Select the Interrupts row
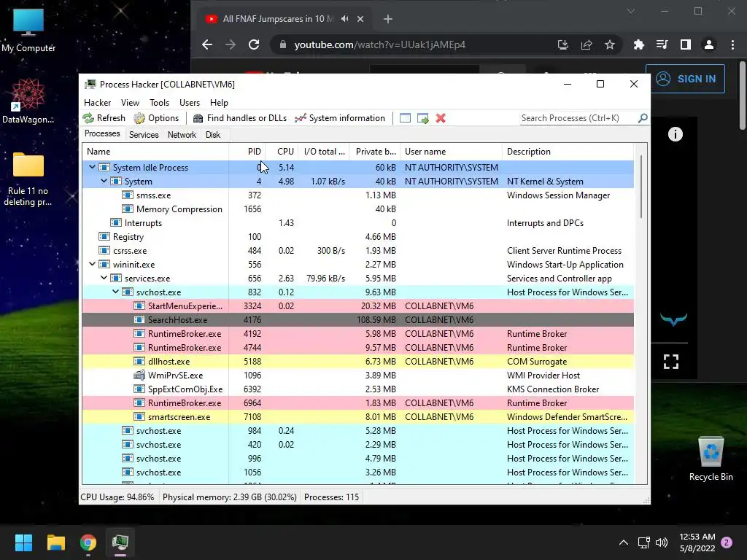 tap(357, 223)
